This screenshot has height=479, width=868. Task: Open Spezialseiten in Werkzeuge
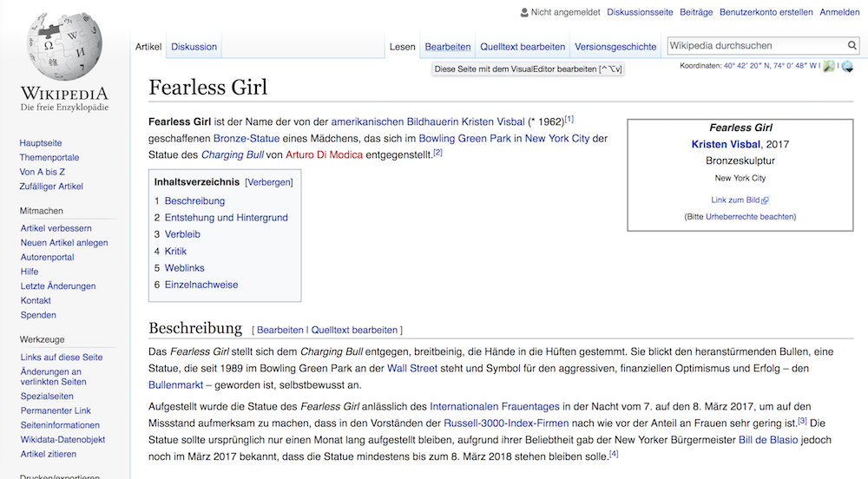click(x=47, y=396)
